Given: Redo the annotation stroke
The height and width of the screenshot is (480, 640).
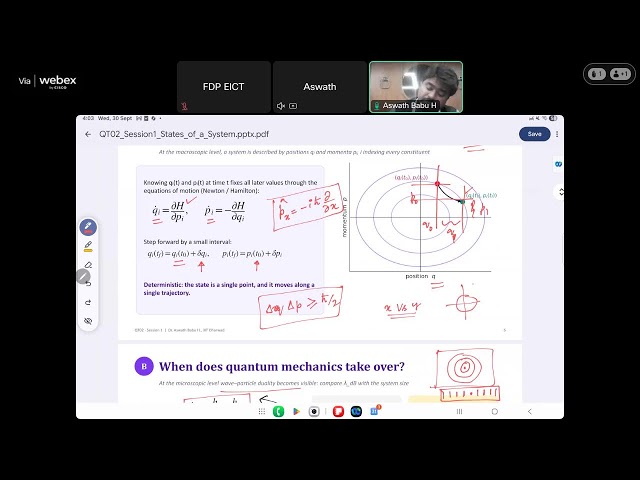Looking at the screenshot, I should 88,302.
